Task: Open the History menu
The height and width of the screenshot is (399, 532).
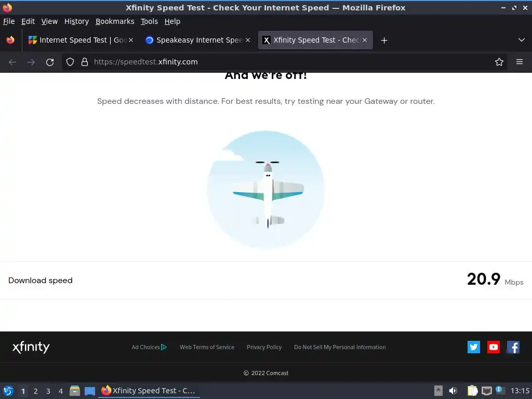Action: tap(77, 21)
